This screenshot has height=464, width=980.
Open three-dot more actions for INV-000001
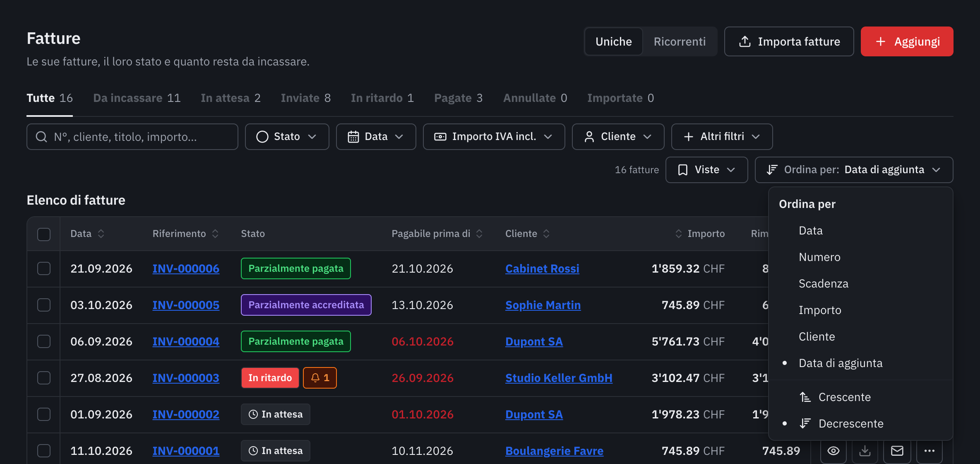930,451
